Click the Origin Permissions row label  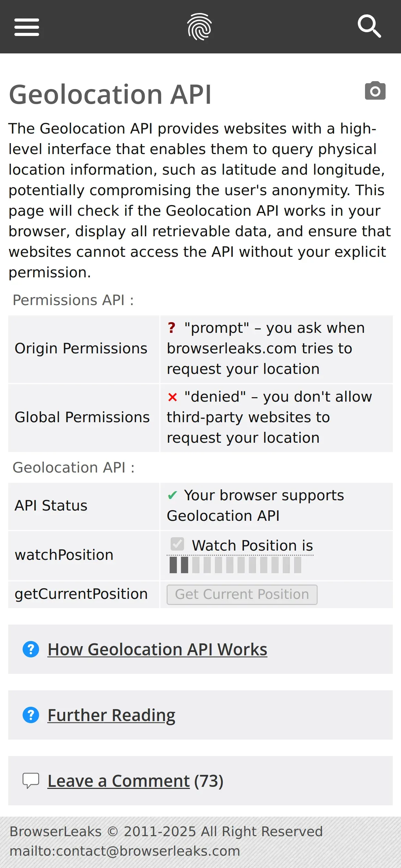tap(81, 349)
